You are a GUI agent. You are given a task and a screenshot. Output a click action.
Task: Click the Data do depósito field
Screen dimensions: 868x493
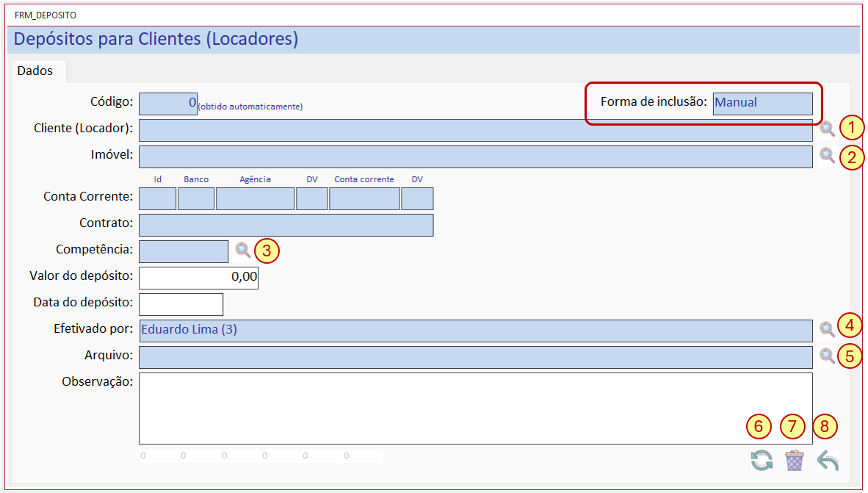click(x=181, y=305)
